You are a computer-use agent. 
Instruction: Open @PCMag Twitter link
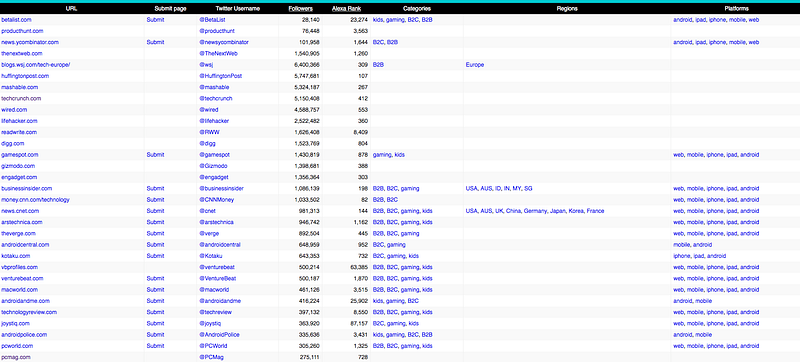pyautogui.click(x=211, y=356)
